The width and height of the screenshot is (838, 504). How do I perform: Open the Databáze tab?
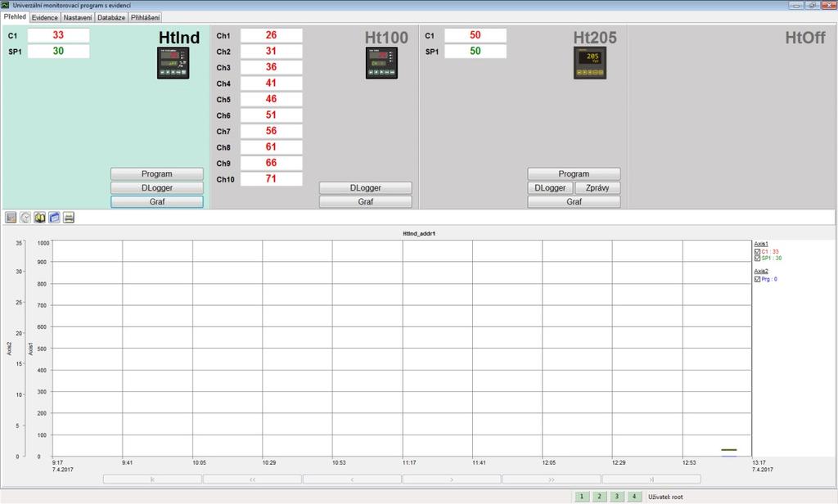pos(111,18)
